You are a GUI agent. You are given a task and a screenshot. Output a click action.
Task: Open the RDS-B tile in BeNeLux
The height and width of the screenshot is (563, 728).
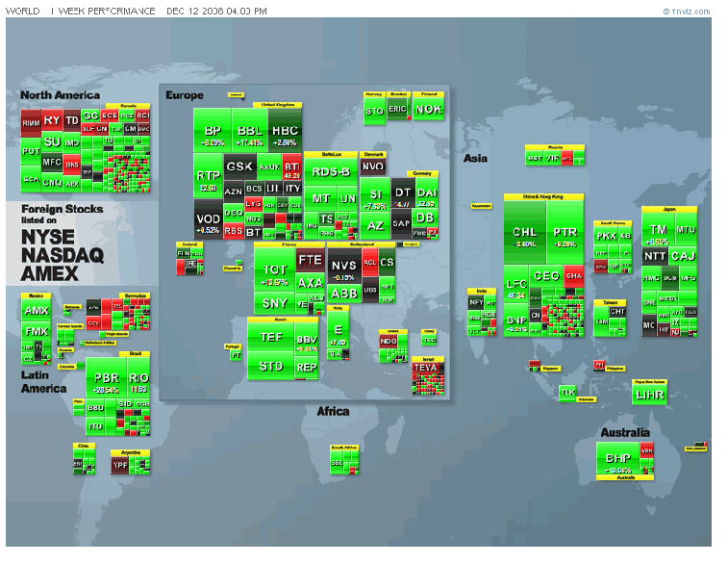point(331,172)
